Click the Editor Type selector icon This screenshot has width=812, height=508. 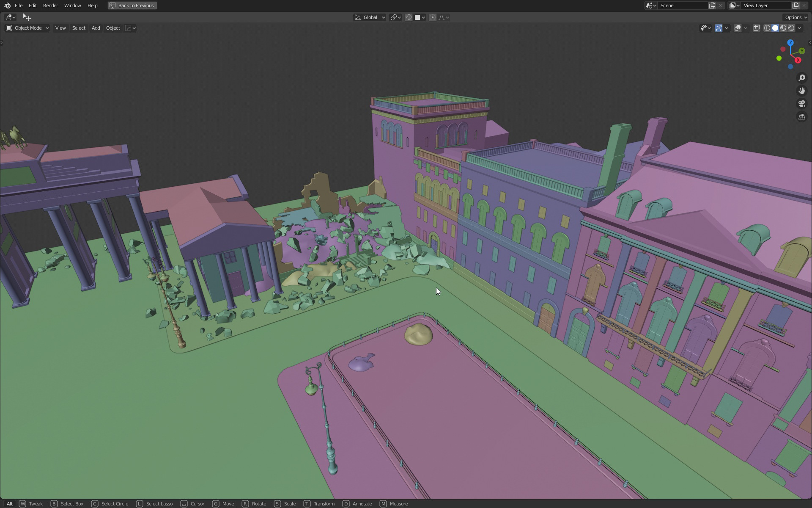coord(8,17)
